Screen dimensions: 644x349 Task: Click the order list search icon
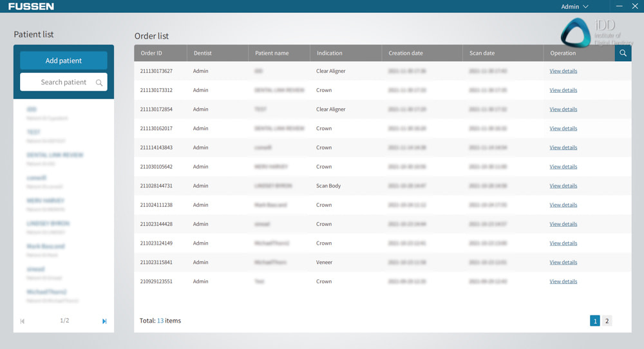coord(623,53)
